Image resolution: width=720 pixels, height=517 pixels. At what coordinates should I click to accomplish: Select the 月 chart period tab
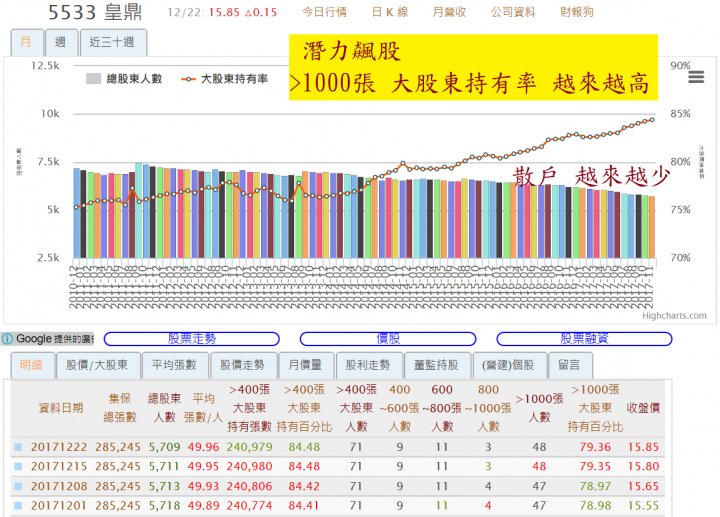26,42
